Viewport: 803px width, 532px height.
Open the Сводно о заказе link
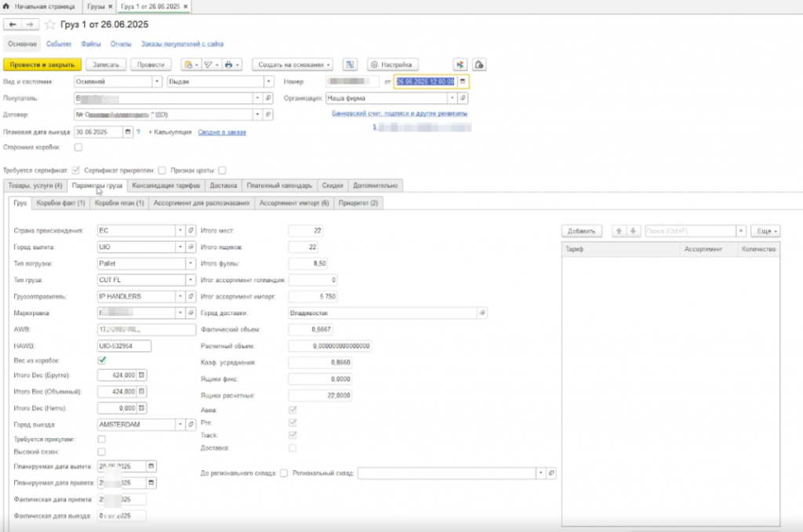click(x=222, y=132)
